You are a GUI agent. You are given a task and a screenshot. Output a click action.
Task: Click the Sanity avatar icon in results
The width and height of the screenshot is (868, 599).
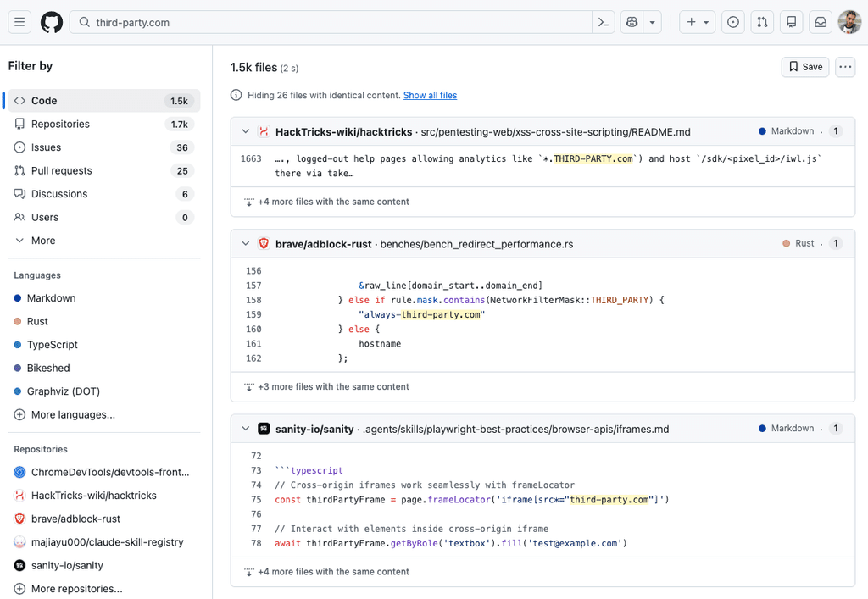point(264,429)
